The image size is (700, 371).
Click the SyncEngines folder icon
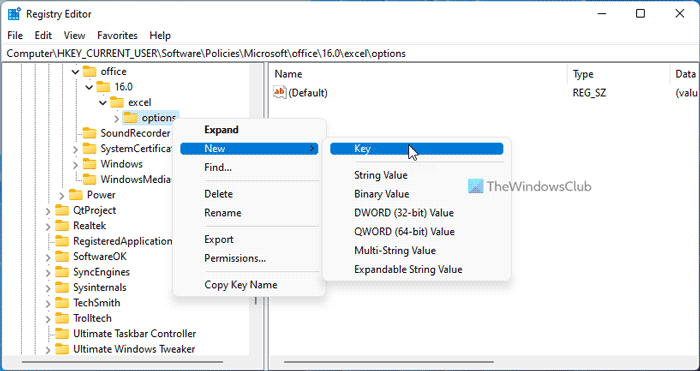coord(62,272)
